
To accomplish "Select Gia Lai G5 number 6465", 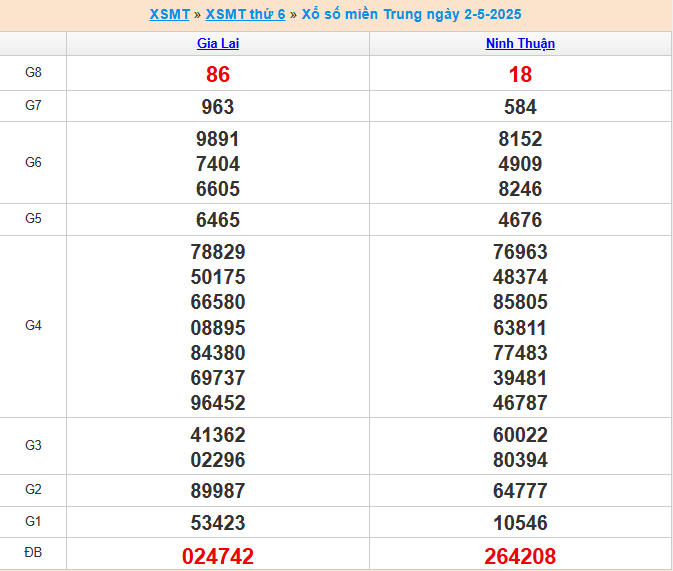I will [218, 220].
